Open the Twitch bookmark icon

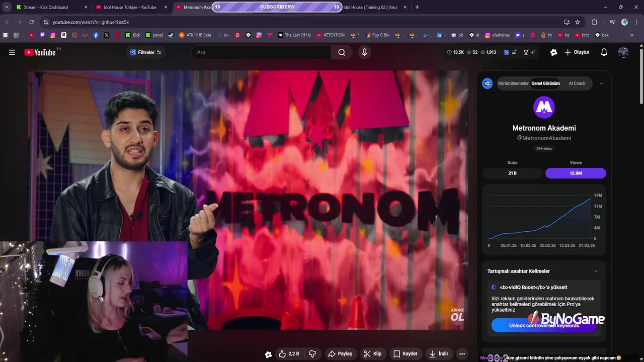(x=42, y=35)
